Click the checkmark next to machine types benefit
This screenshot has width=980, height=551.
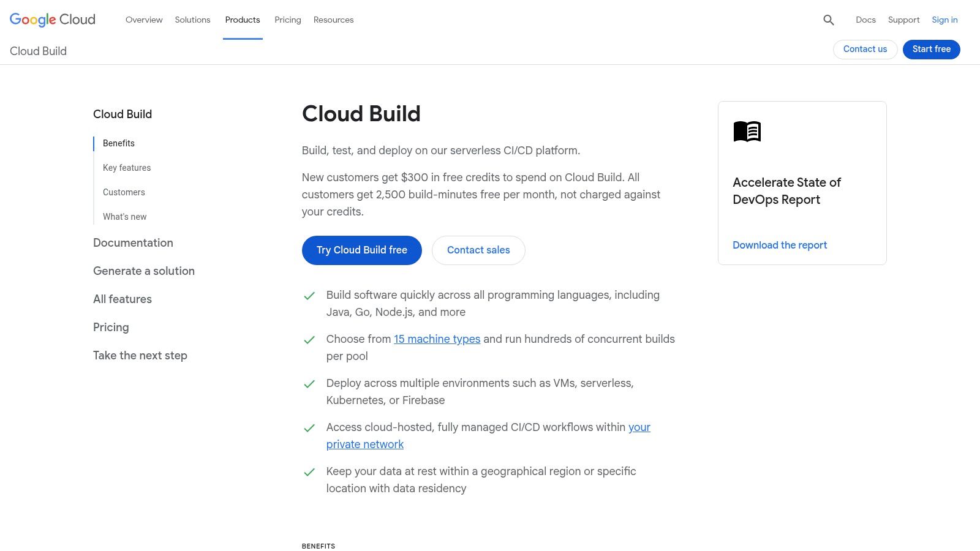pyautogui.click(x=309, y=340)
